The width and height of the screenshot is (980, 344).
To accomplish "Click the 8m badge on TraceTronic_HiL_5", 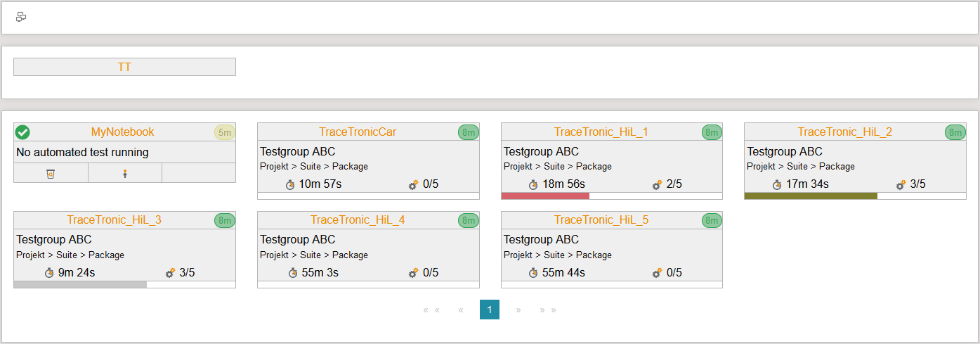I will (712, 221).
